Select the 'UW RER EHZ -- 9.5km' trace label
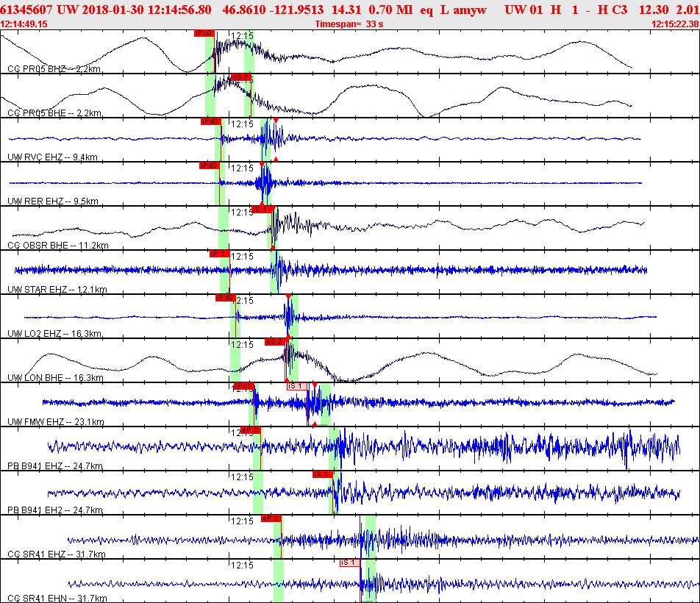This screenshot has width=700, height=603. coord(53,201)
